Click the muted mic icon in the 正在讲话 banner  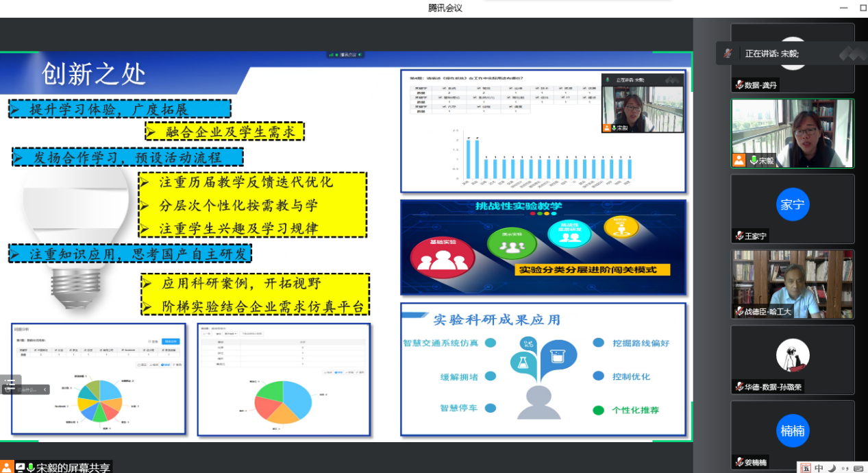click(728, 53)
